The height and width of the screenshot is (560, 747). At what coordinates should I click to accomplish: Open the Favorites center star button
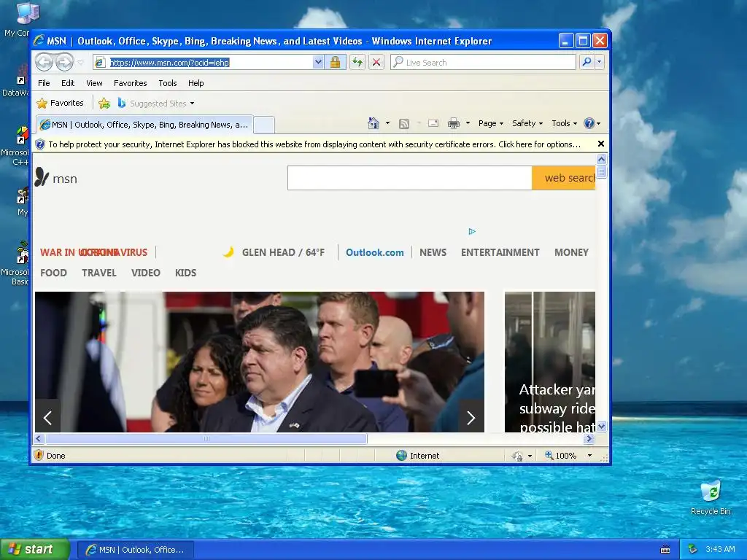(x=60, y=103)
